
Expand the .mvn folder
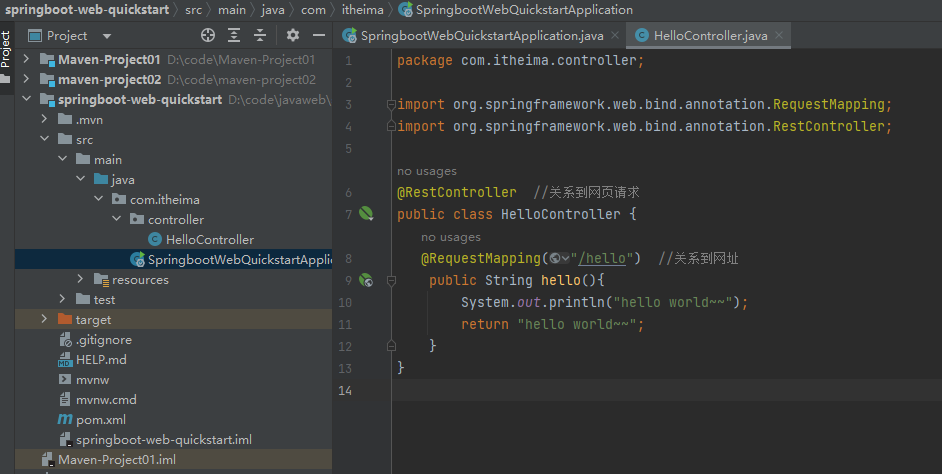44,120
